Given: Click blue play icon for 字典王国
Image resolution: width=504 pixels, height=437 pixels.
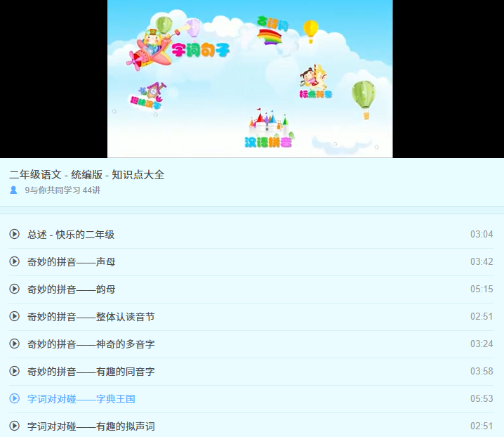Looking at the screenshot, I should pos(14,398).
